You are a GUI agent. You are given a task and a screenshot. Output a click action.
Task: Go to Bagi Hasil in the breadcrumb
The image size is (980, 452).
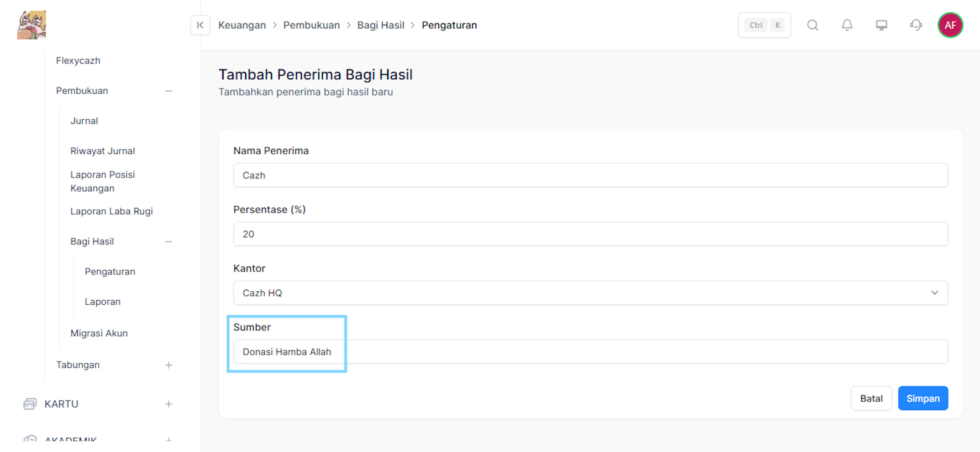point(381,25)
